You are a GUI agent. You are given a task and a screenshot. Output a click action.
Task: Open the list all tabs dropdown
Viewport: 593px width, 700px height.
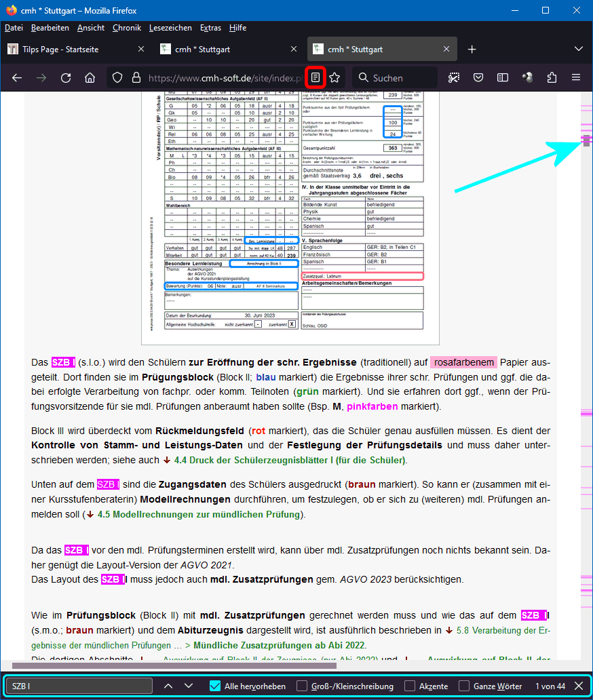[x=579, y=50]
